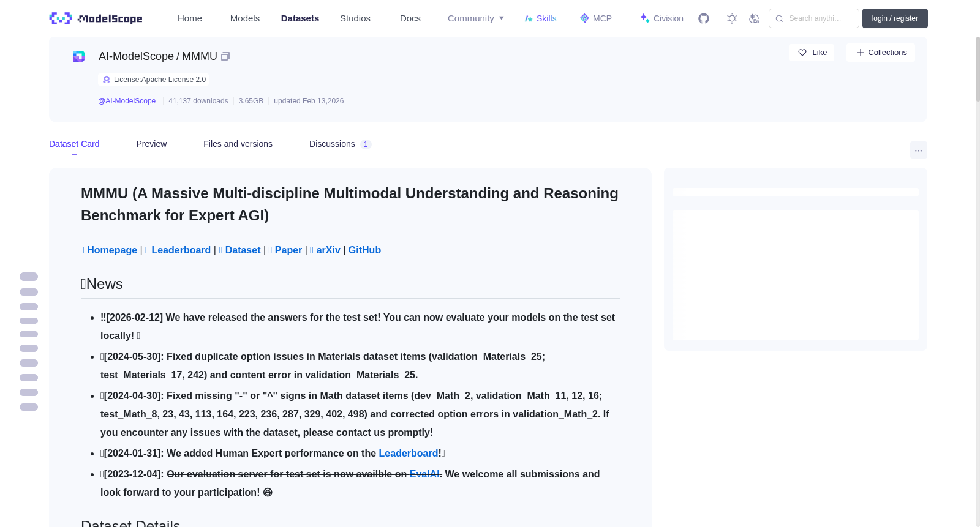Open the GitHub text link in the card
The image size is (980, 527).
[364, 250]
